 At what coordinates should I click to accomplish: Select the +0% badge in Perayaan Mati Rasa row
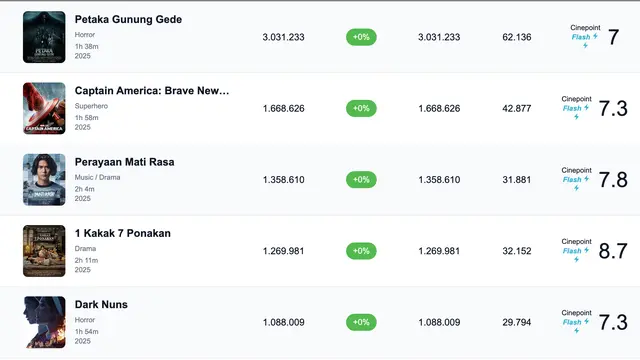361,180
